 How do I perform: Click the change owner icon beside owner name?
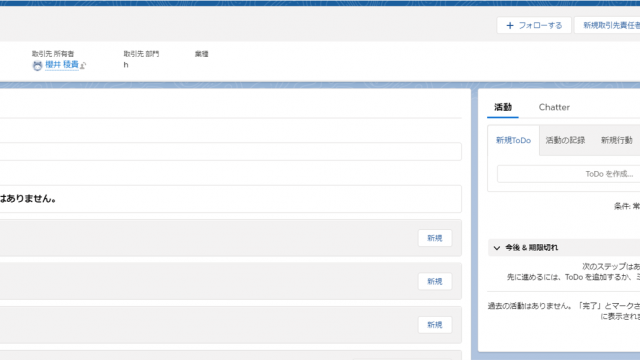coord(83,65)
